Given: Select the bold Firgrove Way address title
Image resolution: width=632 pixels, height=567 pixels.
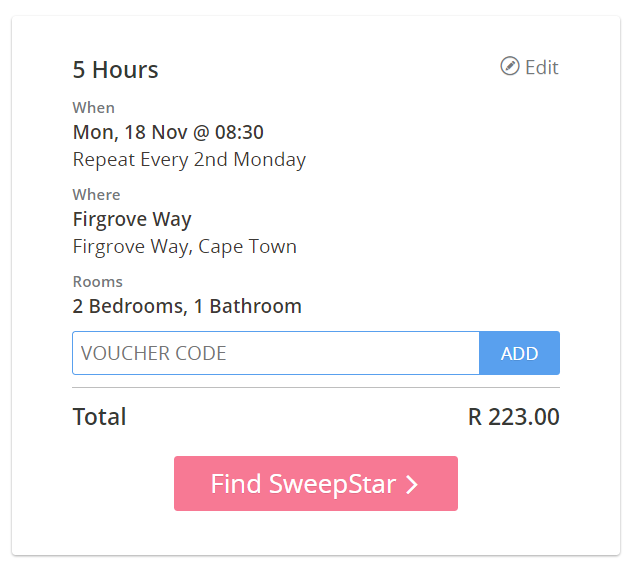Looking at the screenshot, I should (x=132, y=220).
